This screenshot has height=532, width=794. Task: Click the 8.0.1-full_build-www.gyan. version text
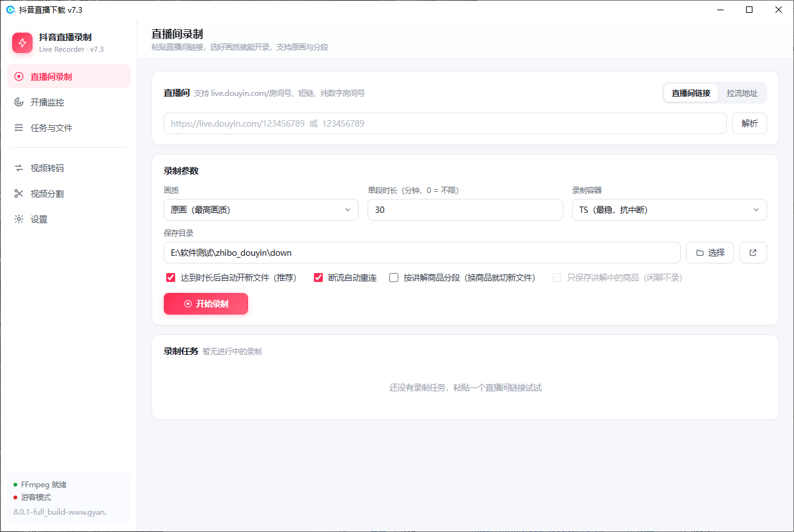[x=60, y=512]
